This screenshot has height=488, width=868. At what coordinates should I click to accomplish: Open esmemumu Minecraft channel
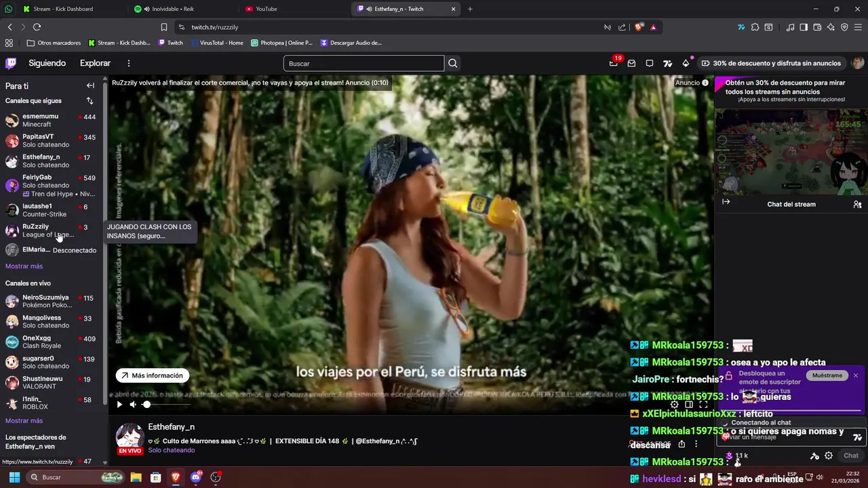[52, 120]
